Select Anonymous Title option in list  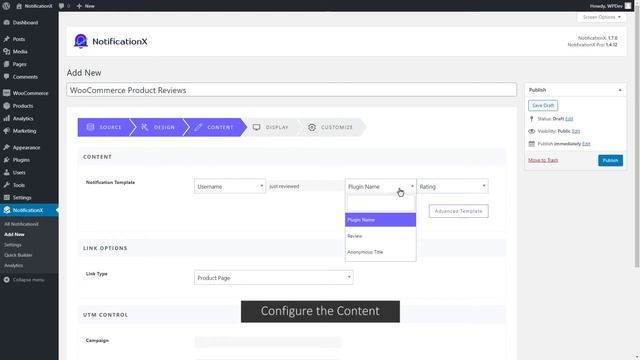click(x=380, y=252)
